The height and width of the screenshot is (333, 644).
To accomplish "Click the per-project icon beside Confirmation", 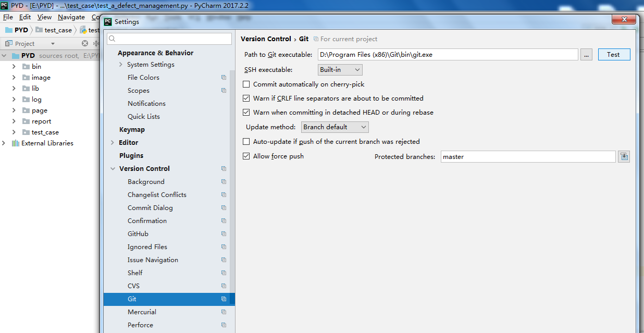I will (224, 220).
